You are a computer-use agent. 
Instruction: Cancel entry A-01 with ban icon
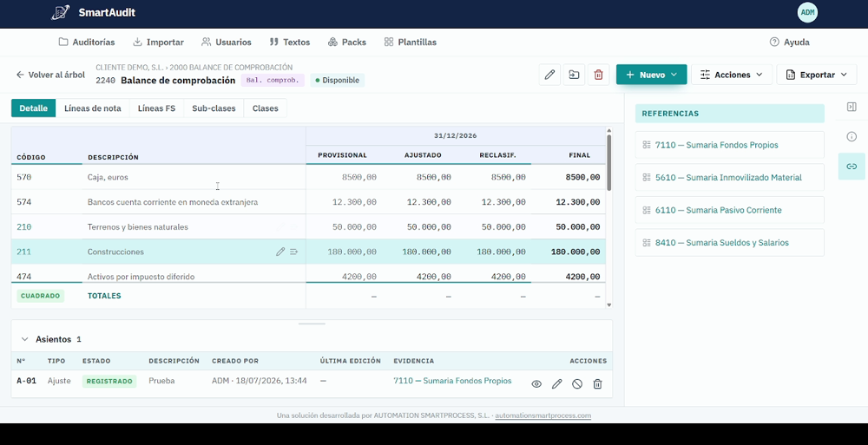point(577,384)
